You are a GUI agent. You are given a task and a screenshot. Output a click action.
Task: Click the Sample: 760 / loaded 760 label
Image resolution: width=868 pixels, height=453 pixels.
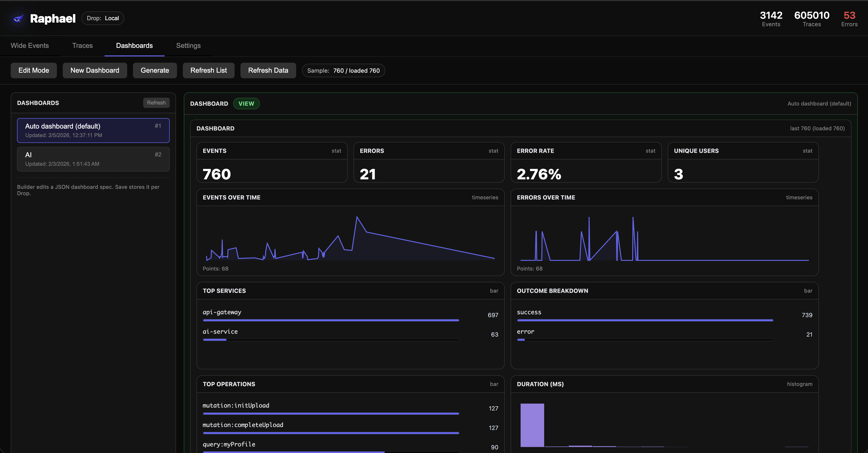343,70
